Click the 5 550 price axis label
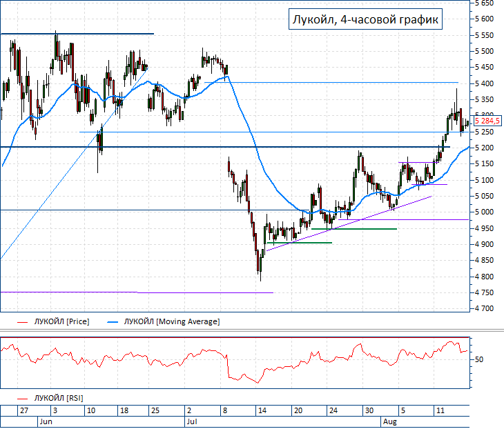The width and height of the screenshot is (504, 429). (x=484, y=35)
